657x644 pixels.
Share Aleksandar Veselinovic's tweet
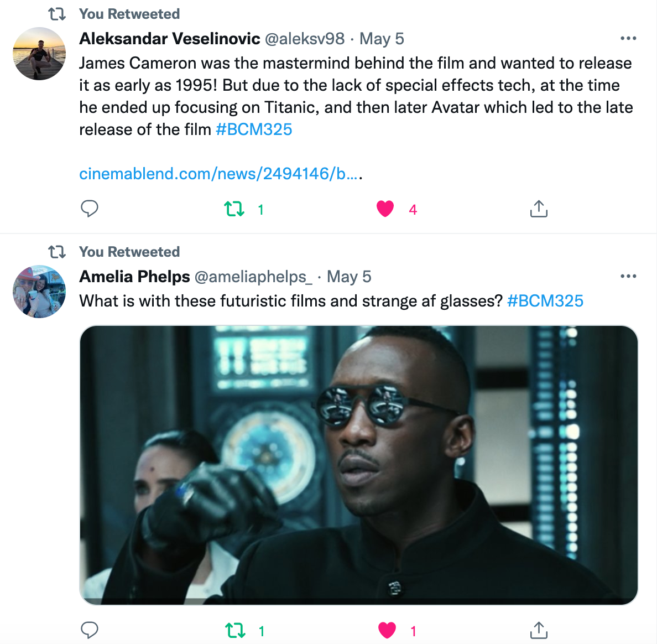pos(538,209)
